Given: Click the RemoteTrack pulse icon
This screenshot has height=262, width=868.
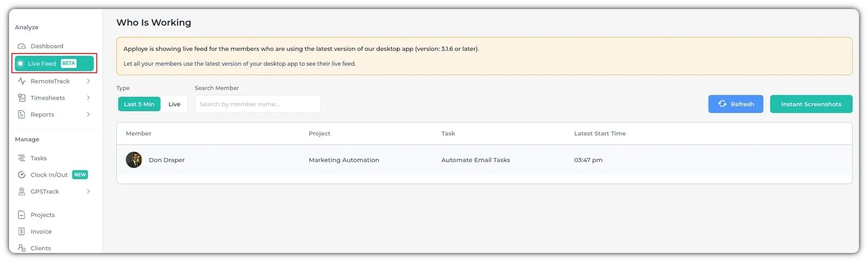Looking at the screenshot, I should [x=22, y=81].
